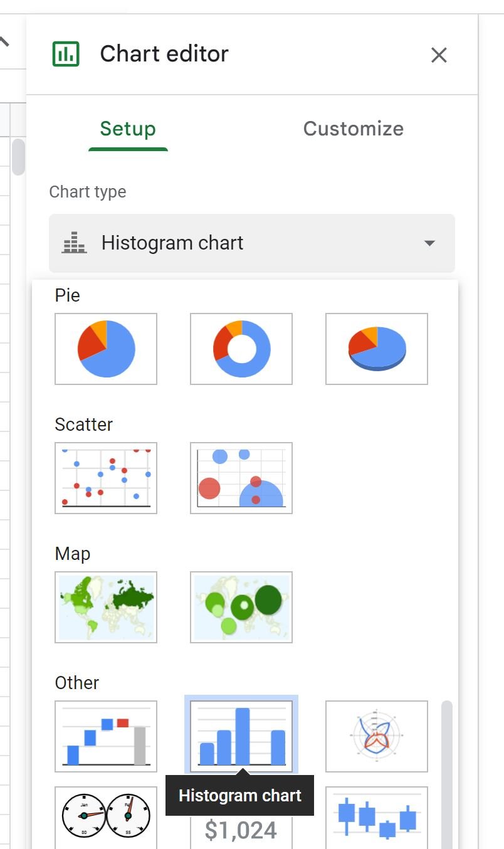This screenshot has width=504, height=849.
Task: Switch to the Customize tab
Action: point(353,129)
